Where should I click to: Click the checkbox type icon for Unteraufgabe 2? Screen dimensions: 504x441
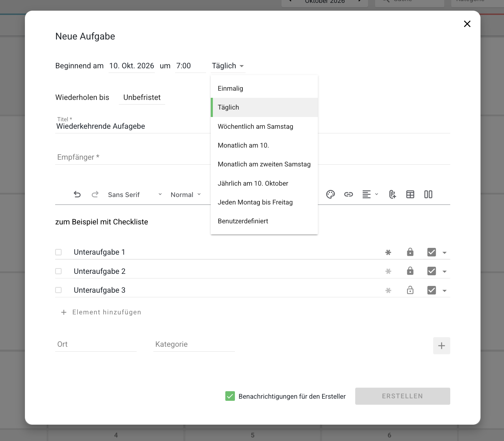(x=432, y=271)
